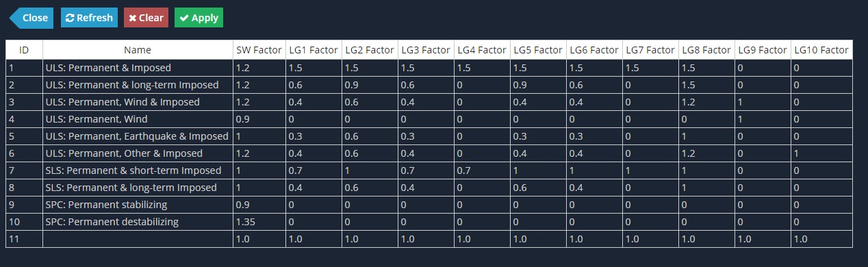Click the red Clear button

point(146,18)
